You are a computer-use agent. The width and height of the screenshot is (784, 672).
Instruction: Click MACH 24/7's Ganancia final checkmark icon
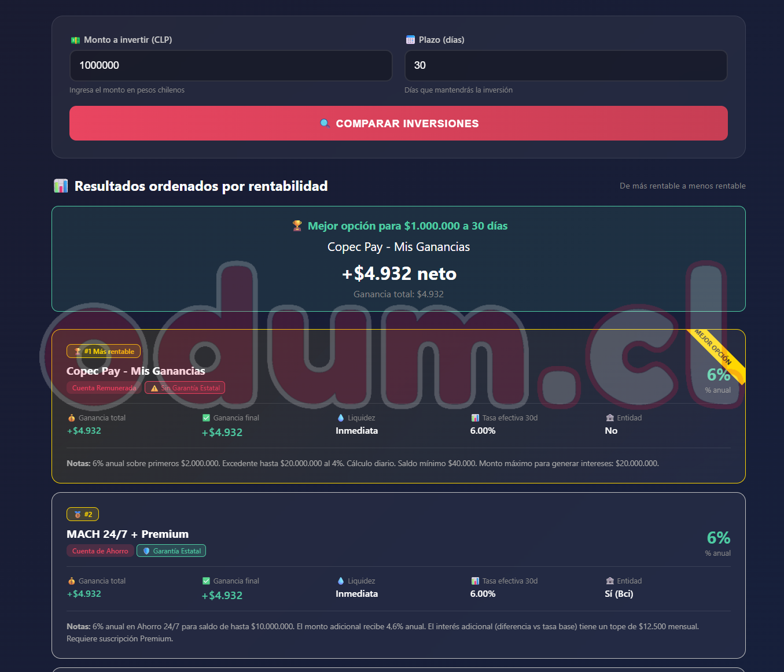pyautogui.click(x=206, y=581)
